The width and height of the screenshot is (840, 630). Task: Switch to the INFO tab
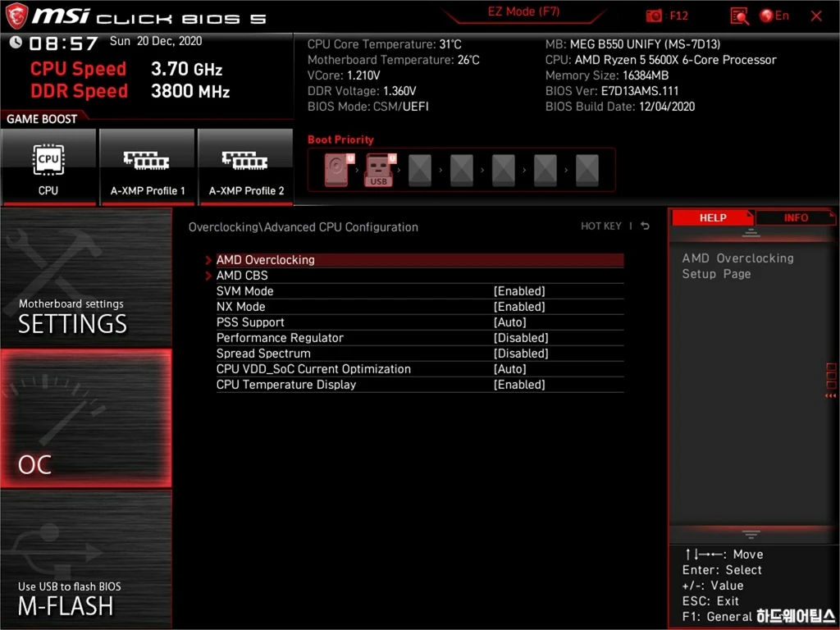coord(796,217)
